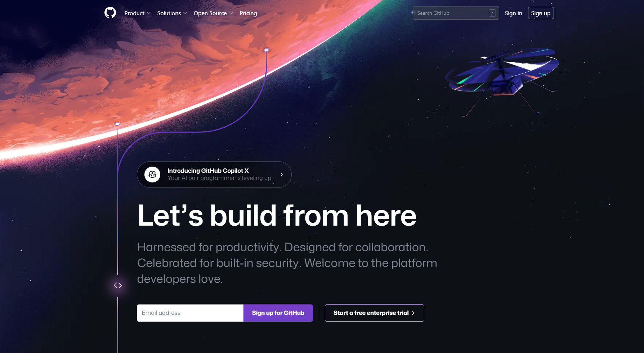Click the arrow in the enterprise trial button

click(413, 313)
